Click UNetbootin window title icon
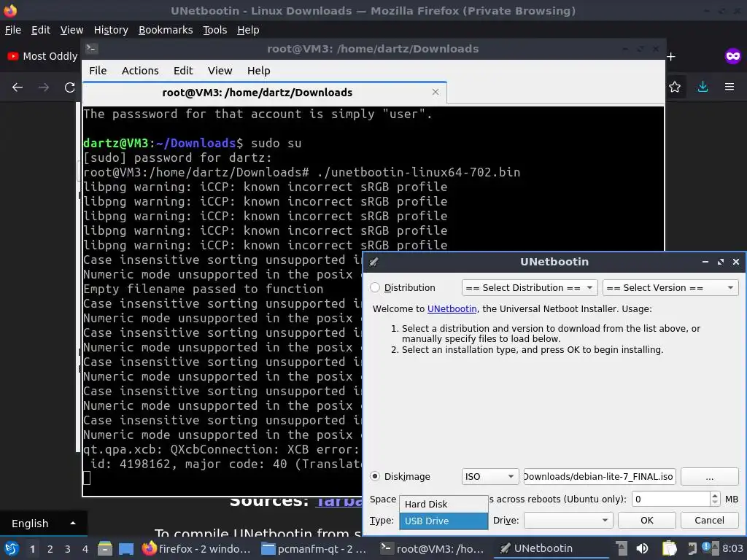This screenshot has height=560, width=747. point(374,262)
